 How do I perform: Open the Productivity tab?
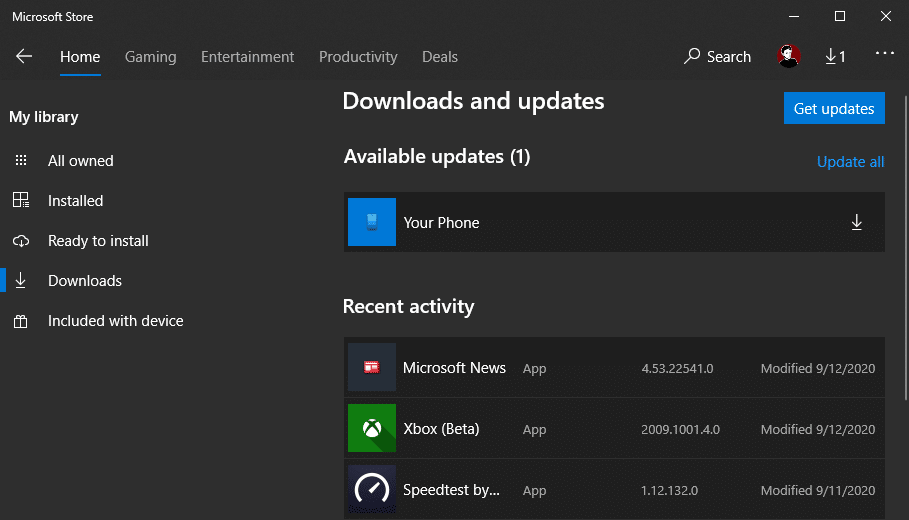click(x=358, y=57)
